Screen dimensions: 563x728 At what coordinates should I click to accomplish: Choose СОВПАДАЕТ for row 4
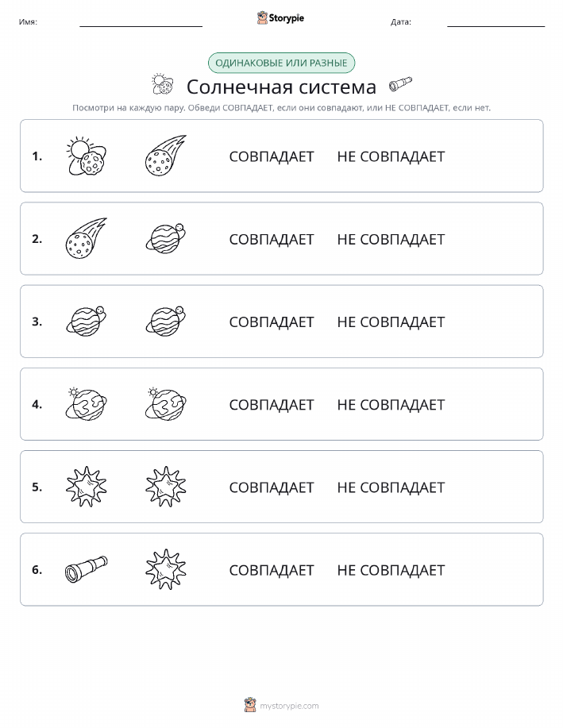(272, 405)
